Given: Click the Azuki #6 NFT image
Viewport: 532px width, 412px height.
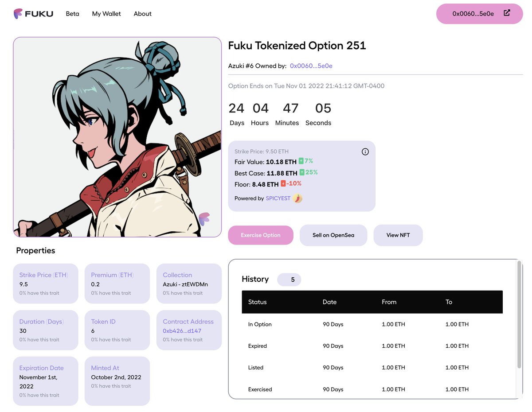Looking at the screenshot, I should [x=117, y=137].
